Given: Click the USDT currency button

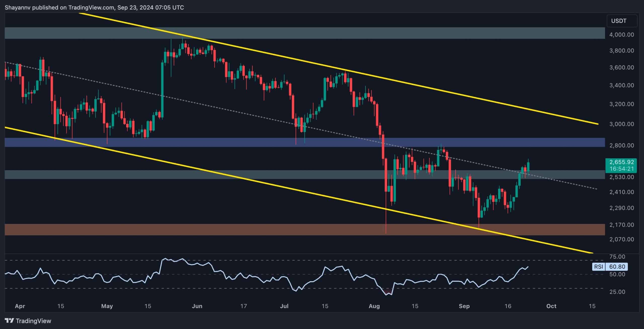Looking at the screenshot, I should pyautogui.click(x=622, y=21).
